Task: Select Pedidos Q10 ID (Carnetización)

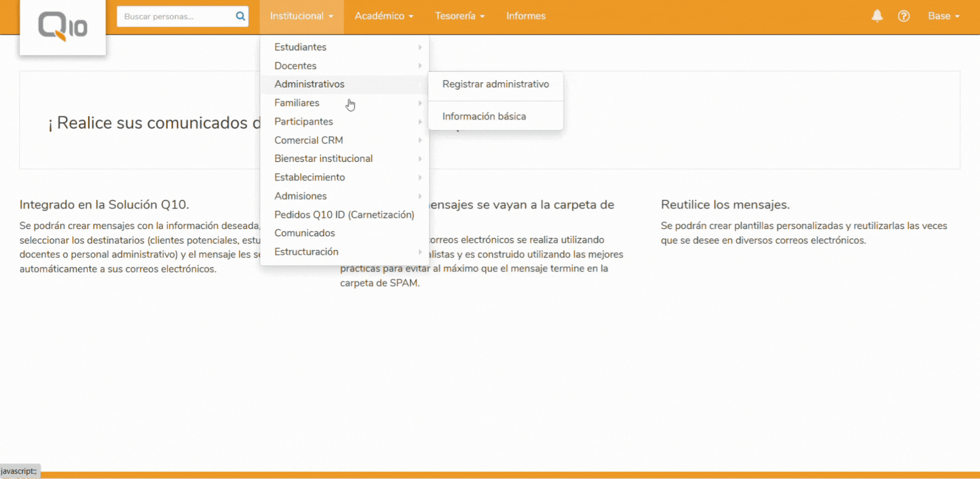Action: [x=345, y=214]
